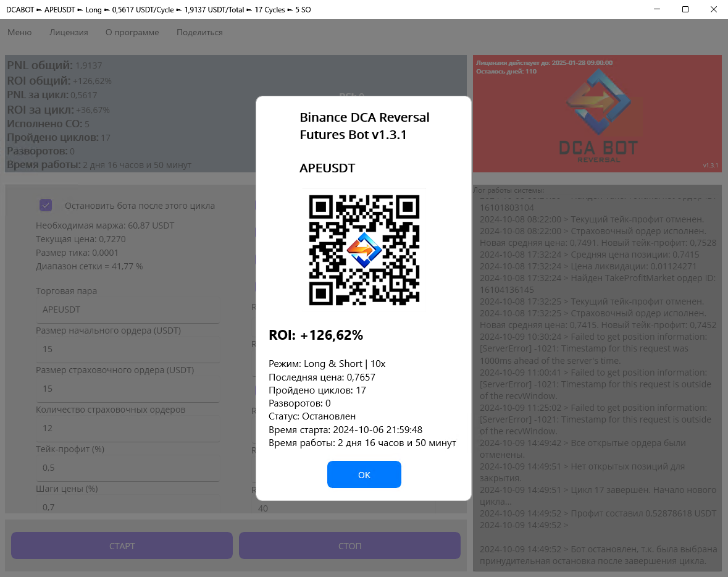Click 'Разворотов: 0' in the dialog
This screenshot has height=577, width=728.
(x=299, y=403)
